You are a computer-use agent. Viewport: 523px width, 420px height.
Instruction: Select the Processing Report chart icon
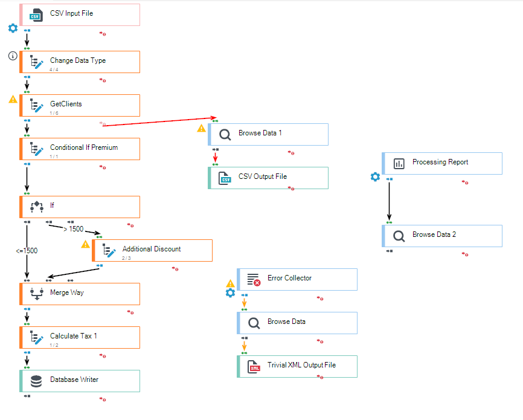(399, 164)
